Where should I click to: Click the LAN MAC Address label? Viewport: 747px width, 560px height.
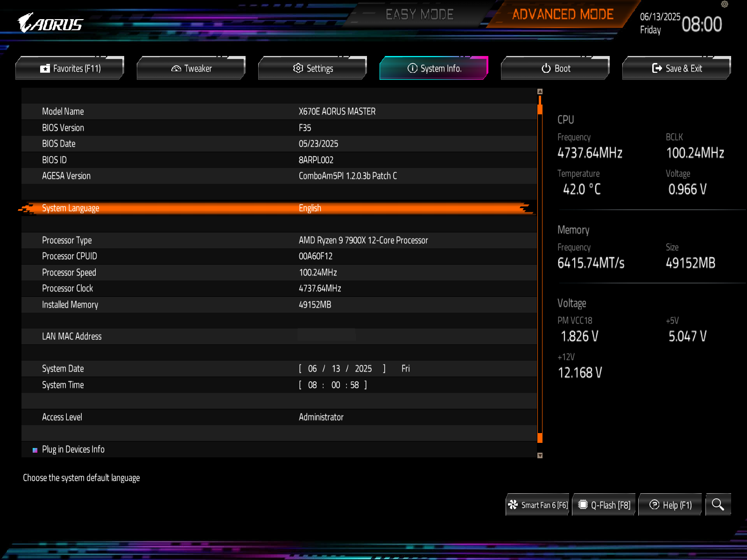72,336
